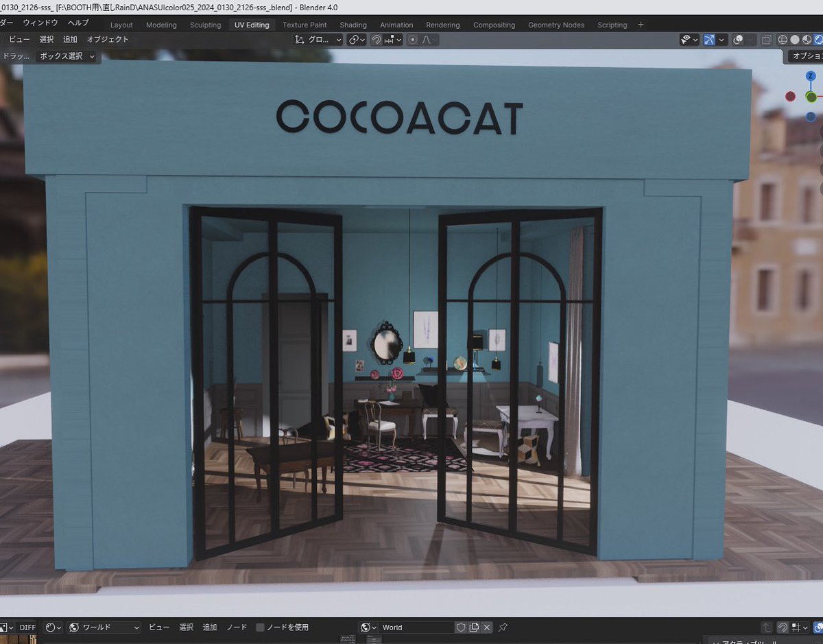The width and height of the screenshot is (823, 644).
Task: Select the UV Editing workspace tab
Action: (252, 25)
